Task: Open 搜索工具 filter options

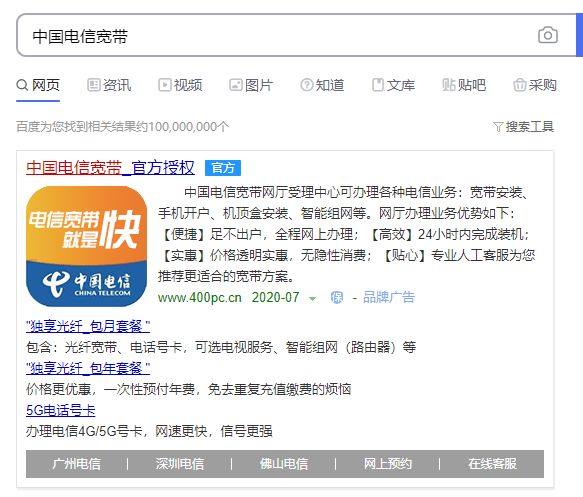Action: [524, 127]
